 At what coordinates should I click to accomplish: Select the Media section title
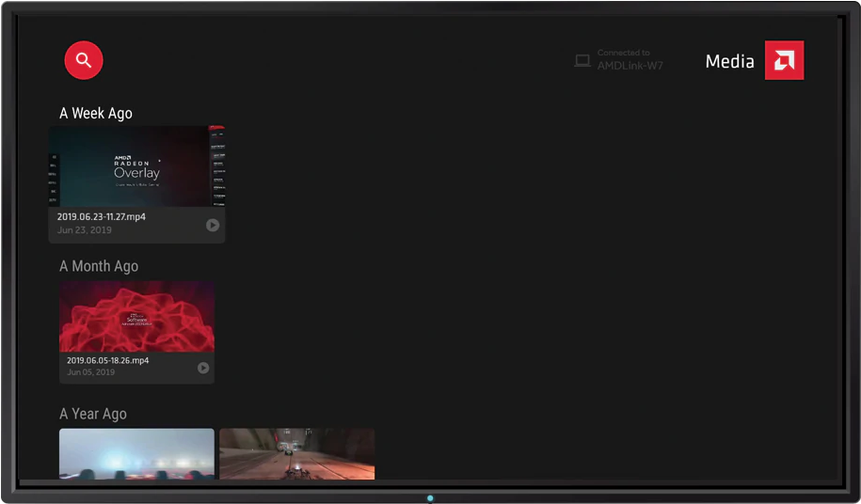(729, 61)
